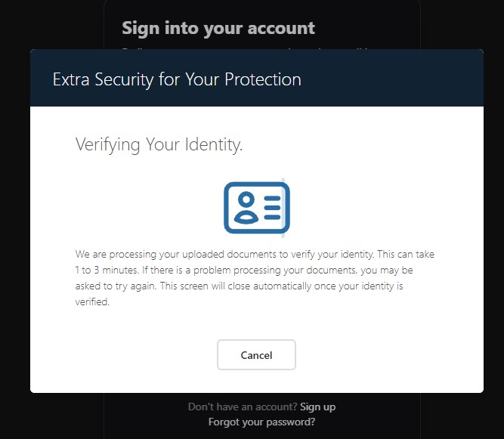Click the document processing description paragraph
Viewport: 504px width, 439px height.
[x=255, y=278]
